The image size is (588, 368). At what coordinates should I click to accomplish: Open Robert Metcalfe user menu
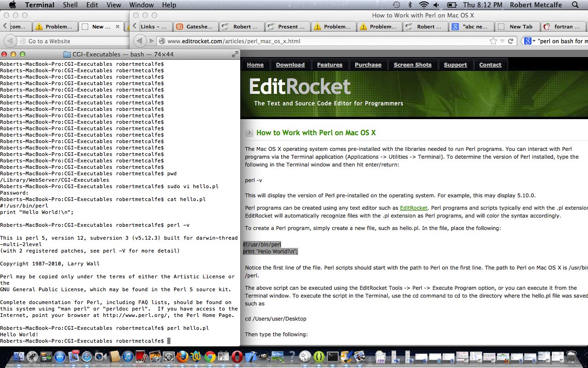536,5
